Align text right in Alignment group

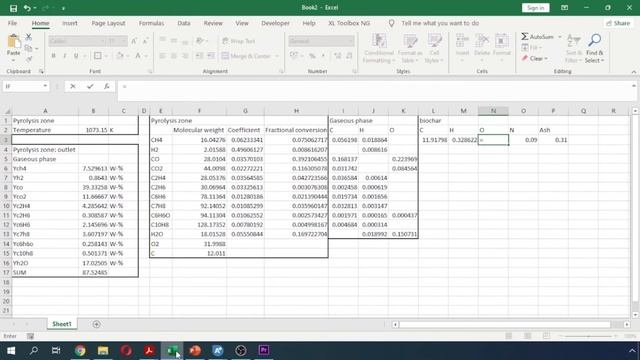(x=185, y=56)
